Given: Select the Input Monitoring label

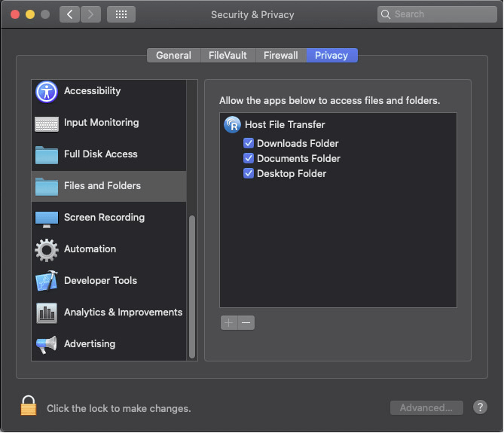Looking at the screenshot, I should click(x=102, y=123).
